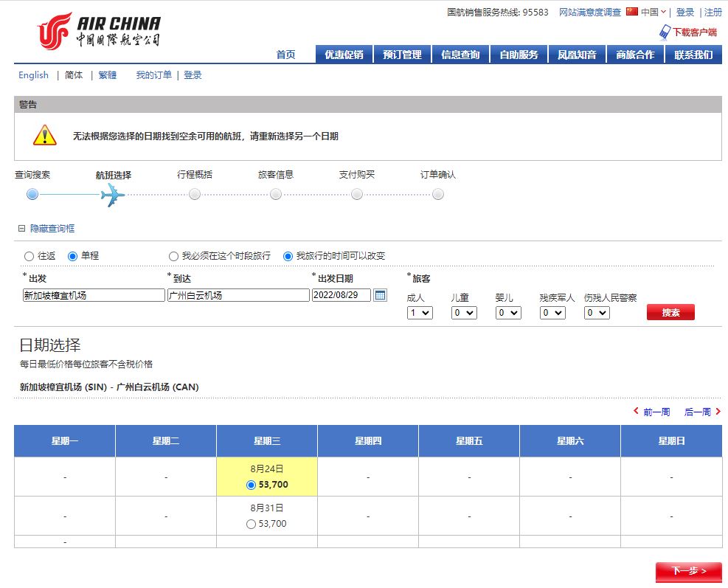Click the 下一步 next step button

[x=688, y=571]
